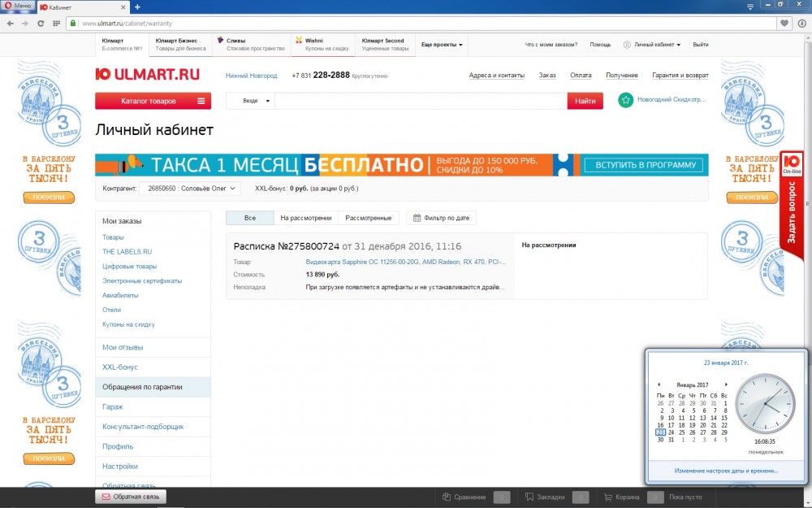This screenshot has height=508, width=812.
Task: Click the heart bookmark icon in address bar
Action: [784, 24]
